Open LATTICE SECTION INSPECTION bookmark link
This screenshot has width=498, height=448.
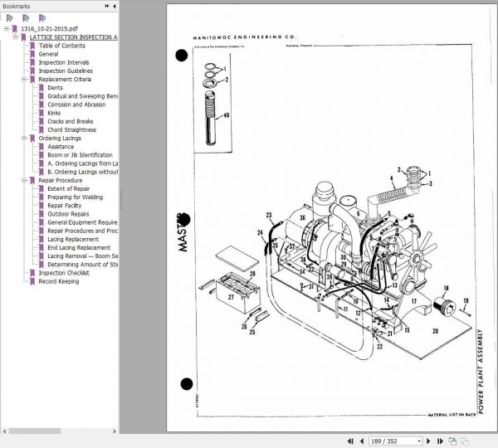click(x=73, y=37)
